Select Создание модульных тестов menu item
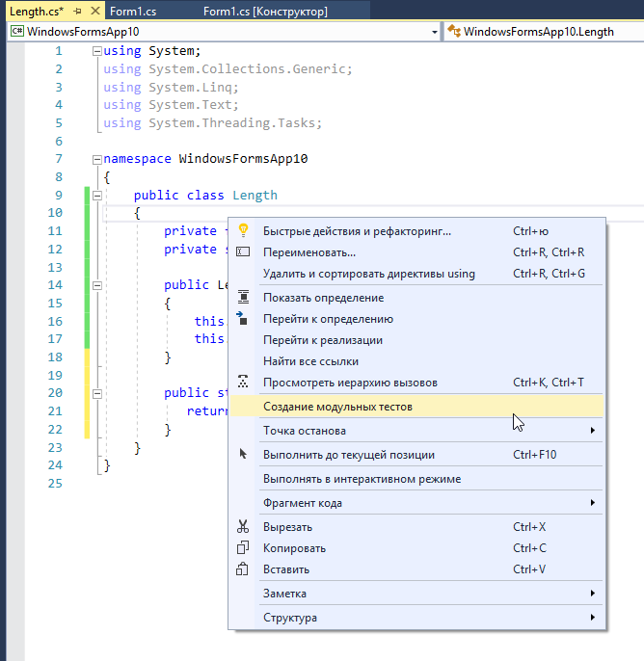644x661 pixels. tap(337, 407)
